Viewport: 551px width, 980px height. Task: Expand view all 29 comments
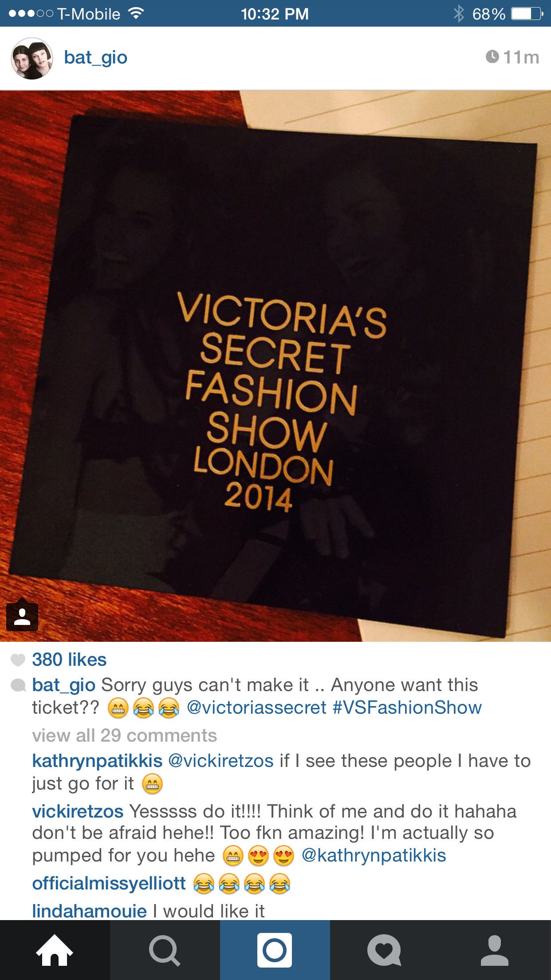tap(124, 735)
